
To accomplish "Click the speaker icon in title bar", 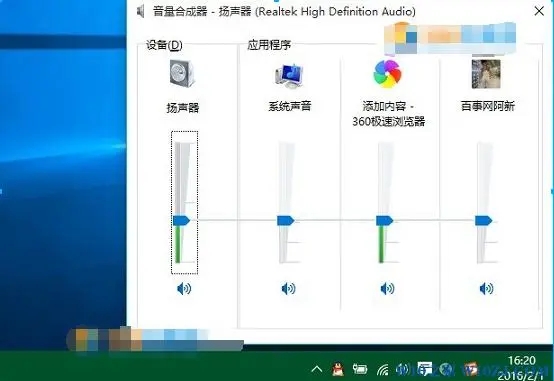I will (x=141, y=11).
